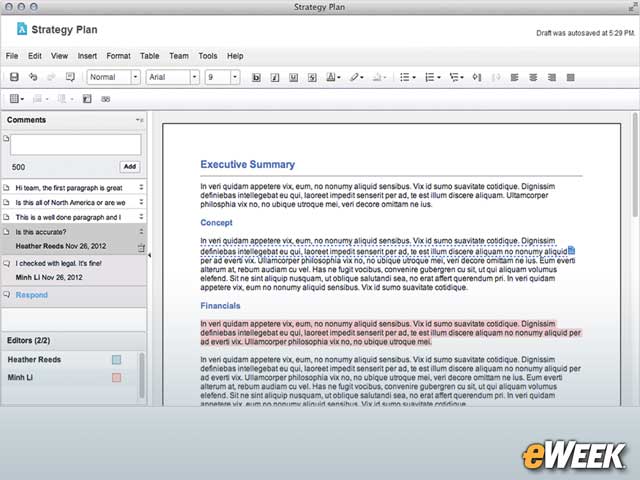Viewport: 640px width, 480px height.
Task: Justify text alignment
Action: pos(571,78)
